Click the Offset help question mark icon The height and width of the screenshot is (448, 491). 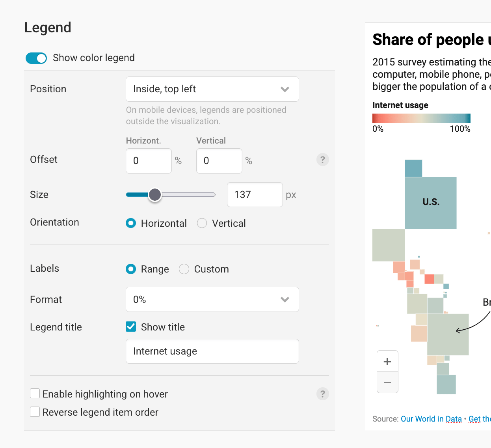pyautogui.click(x=322, y=160)
